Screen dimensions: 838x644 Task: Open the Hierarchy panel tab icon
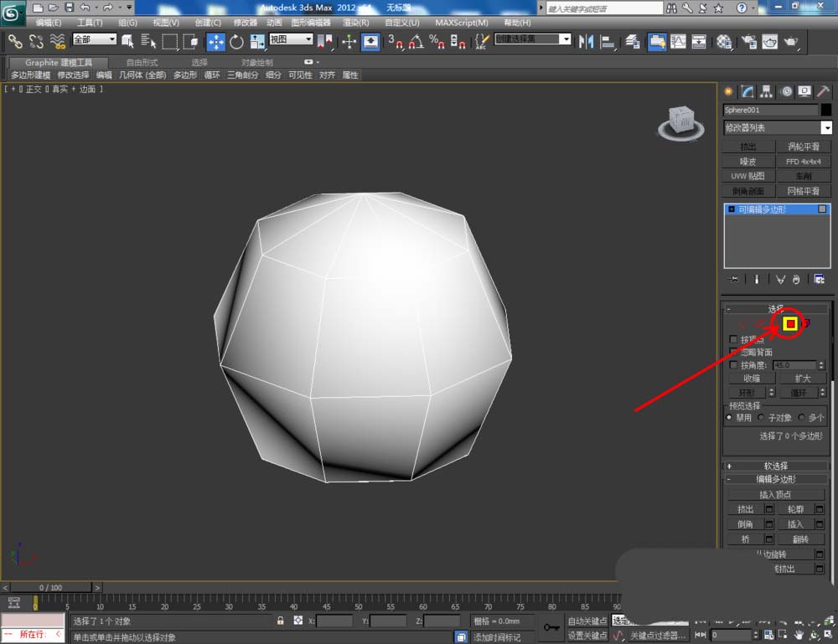pos(766,92)
